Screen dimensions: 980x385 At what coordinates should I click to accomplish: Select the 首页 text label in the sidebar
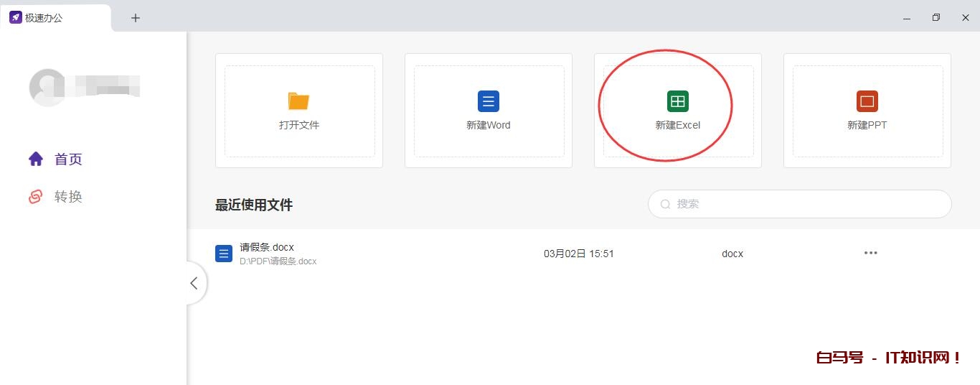(69, 159)
